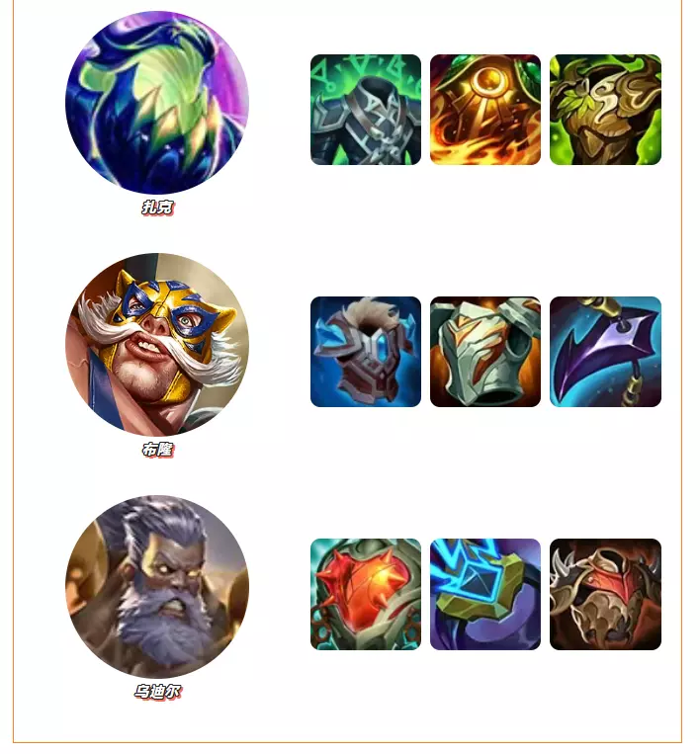Select the blue lightning gauntlet item icon
The width and height of the screenshot is (700, 754).
coord(485,594)
